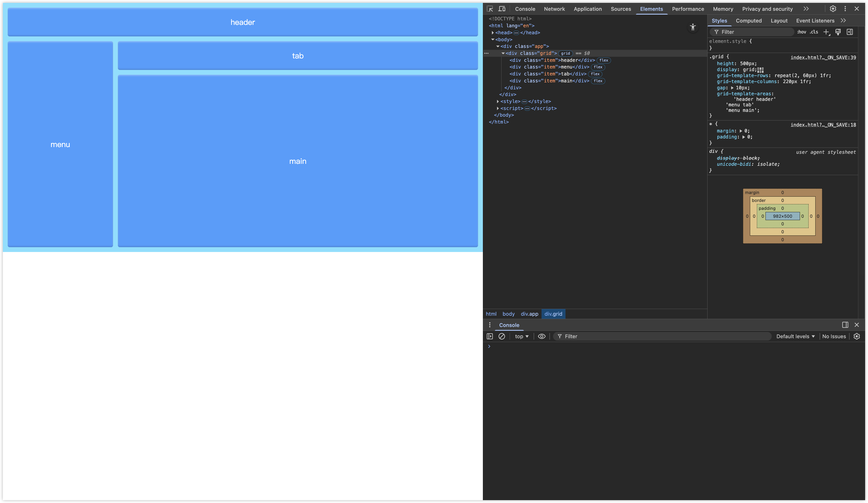
Task: Click the new style rule plus icon
Action: point(826,32)
